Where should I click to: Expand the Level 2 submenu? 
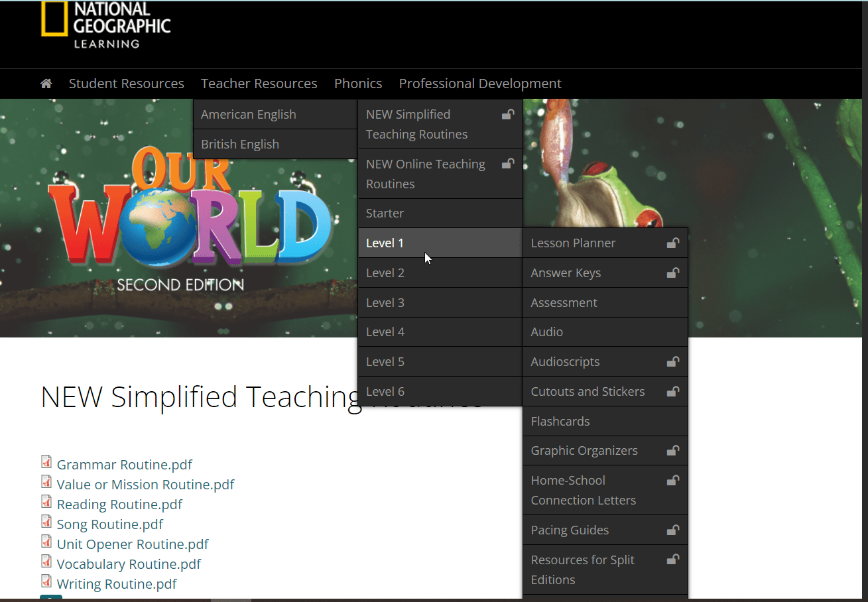tap(385, 272)
